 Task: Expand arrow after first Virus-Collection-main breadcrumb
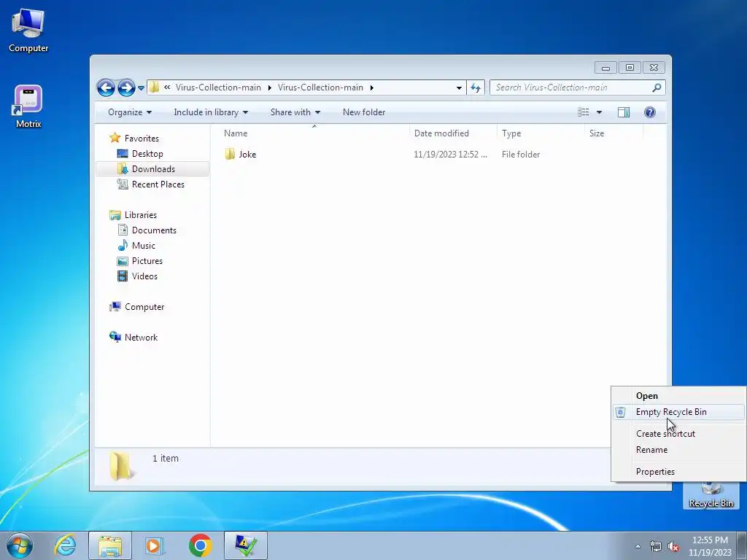click(x=270, y=87)
